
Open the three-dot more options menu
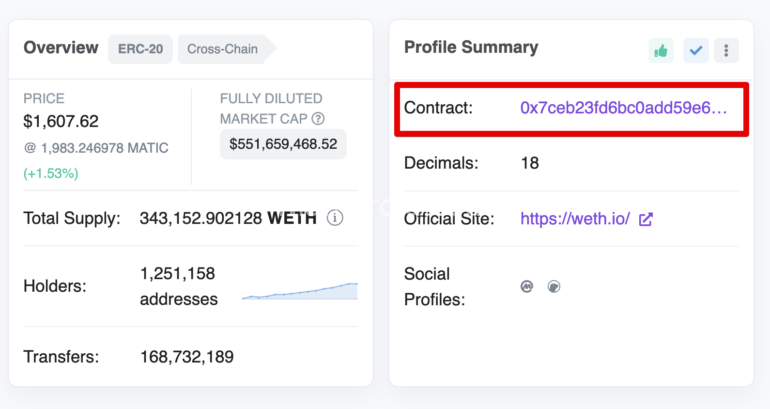pos(727,50)
